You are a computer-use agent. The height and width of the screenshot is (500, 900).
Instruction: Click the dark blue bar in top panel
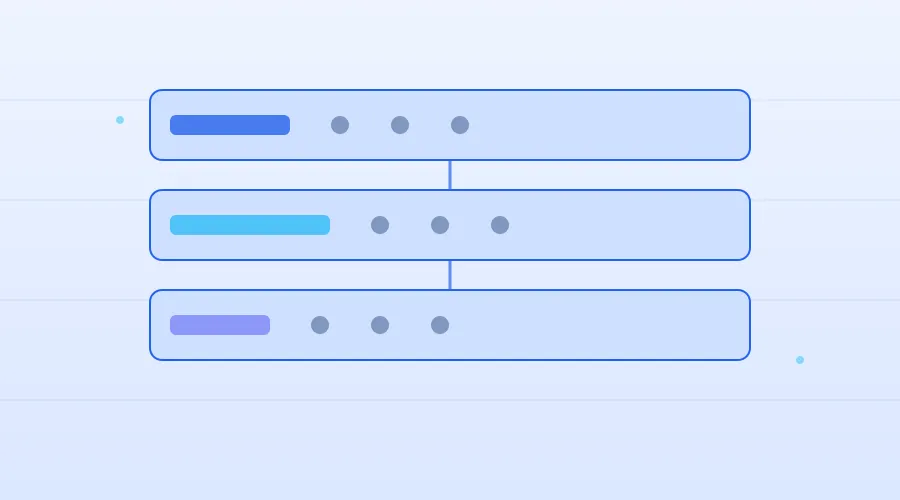point(230,125)
